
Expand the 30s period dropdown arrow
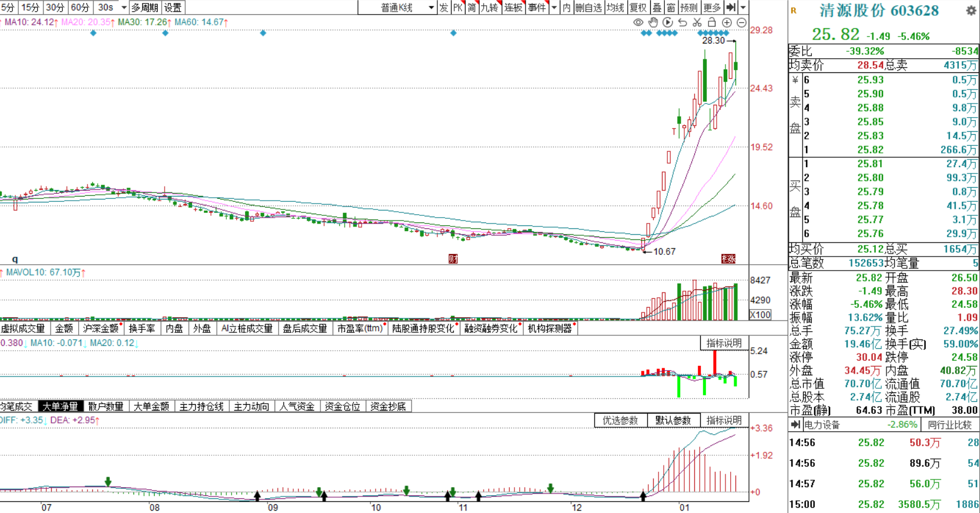coord(124,8)
